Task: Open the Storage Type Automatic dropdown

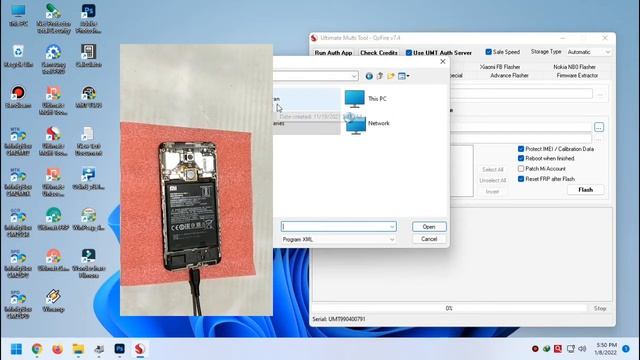Action: (589, 52)
